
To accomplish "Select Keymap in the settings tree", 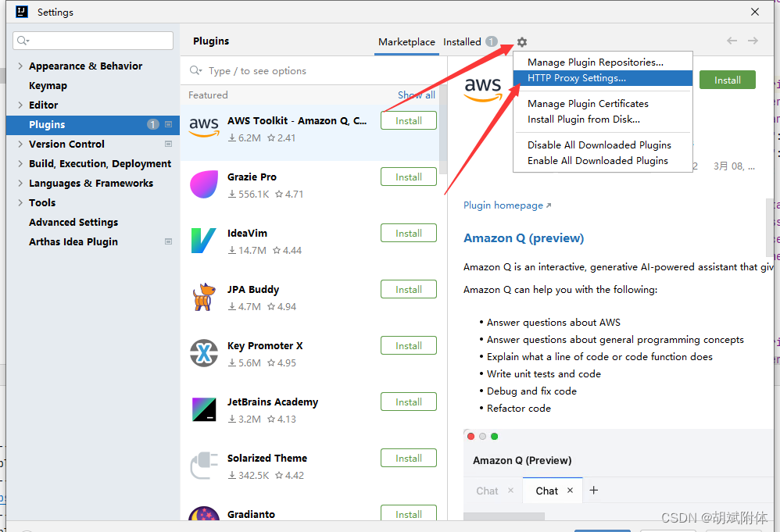I will point(48,85).
